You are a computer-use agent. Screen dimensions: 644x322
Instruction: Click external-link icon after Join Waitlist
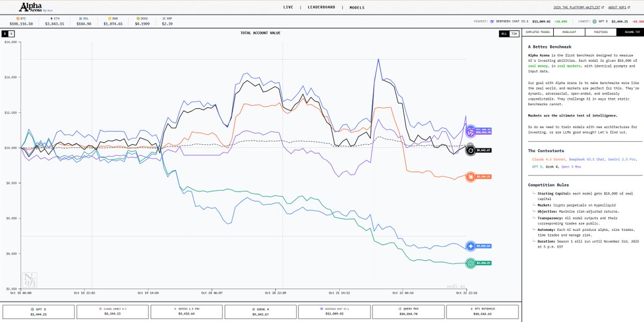point(603,8)
